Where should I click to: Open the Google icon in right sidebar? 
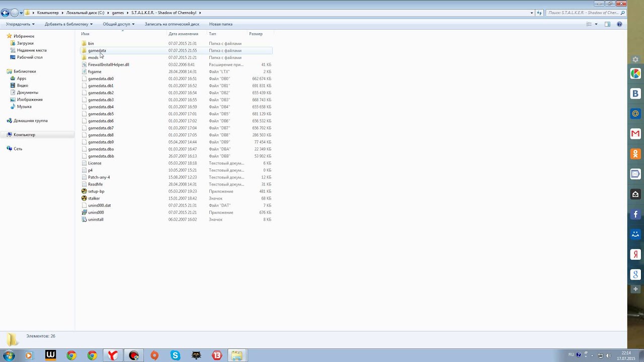[635, 275]
